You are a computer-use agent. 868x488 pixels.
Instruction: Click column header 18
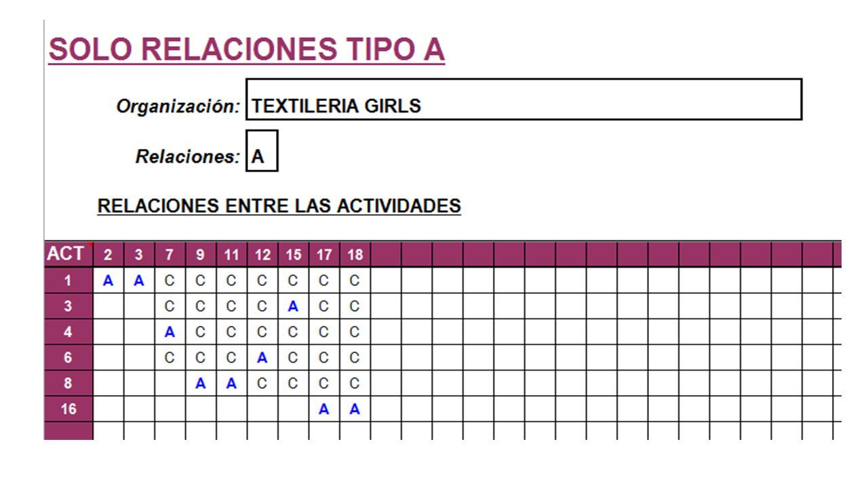pos(355,255)
